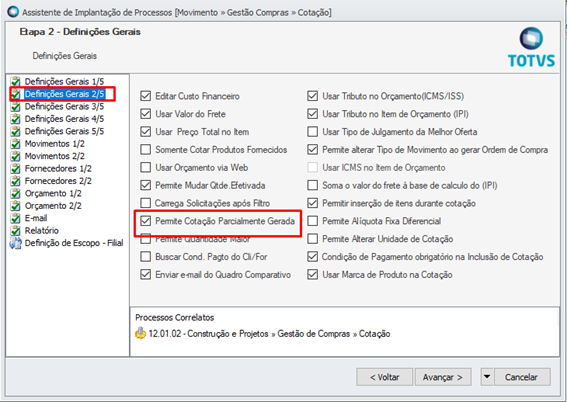This screenshot has height=402, width=567.
Task: Click the icon beside Relatório step
Action: [15, 231]
